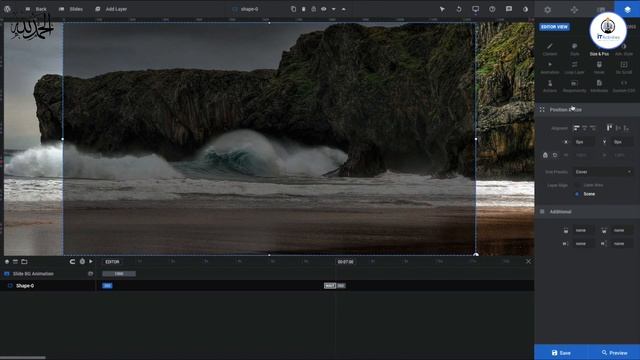The width and height of the screenshot is (640, 360).
Task: Align layer vertically to the top
Action: click(x=609, y=128)
